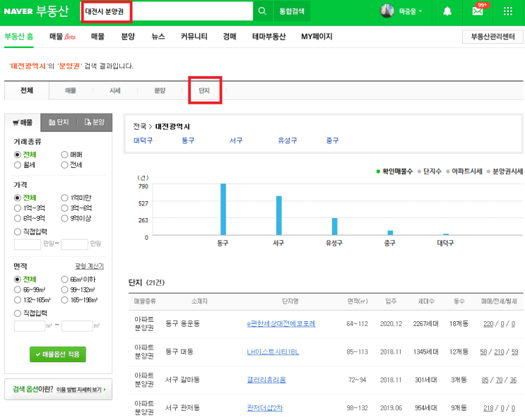Click the 220 sale listings count
Screen dimensions: 525x420
(488, 324)
